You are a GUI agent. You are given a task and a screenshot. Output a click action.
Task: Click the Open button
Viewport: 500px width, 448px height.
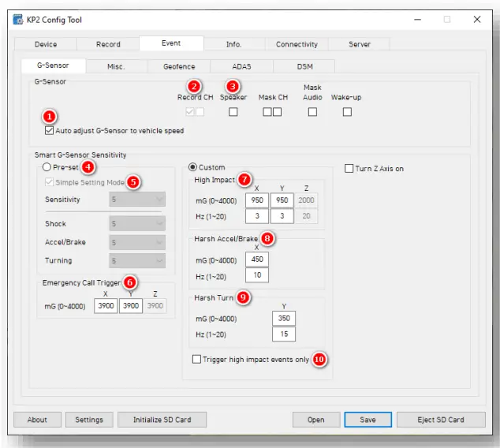(x=316, y=420)
